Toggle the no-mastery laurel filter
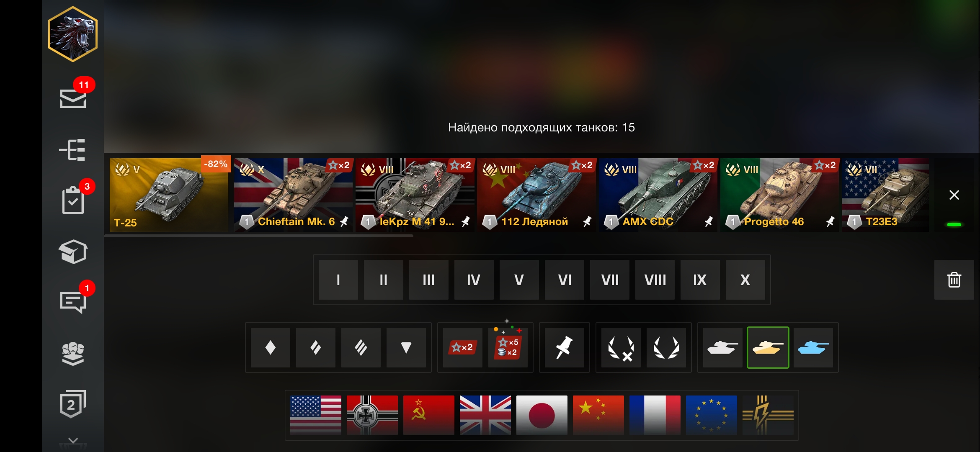 click(621, 347)
